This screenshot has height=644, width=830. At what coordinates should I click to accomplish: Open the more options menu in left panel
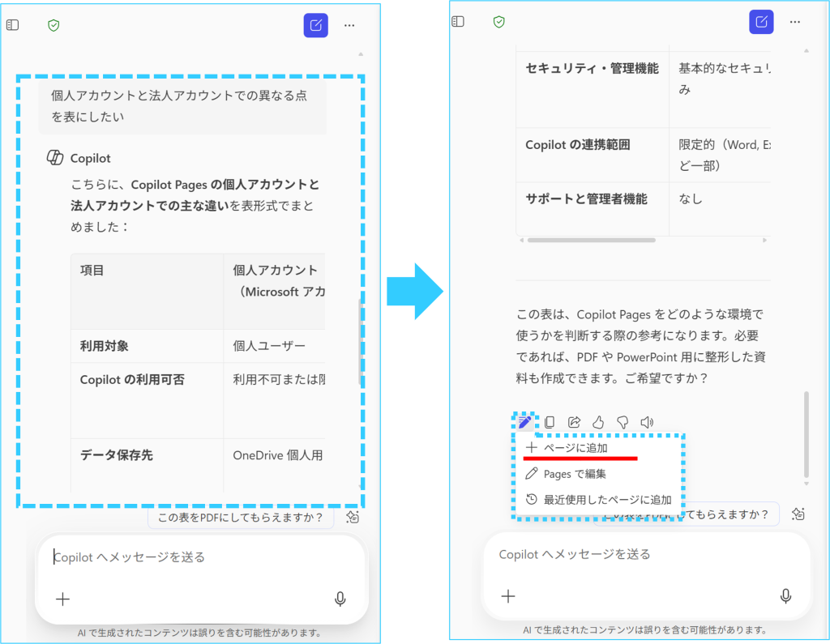point(349,25)
